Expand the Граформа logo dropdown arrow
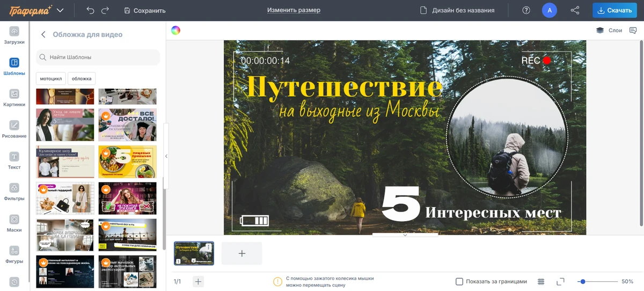 click(x=60, y=10)
